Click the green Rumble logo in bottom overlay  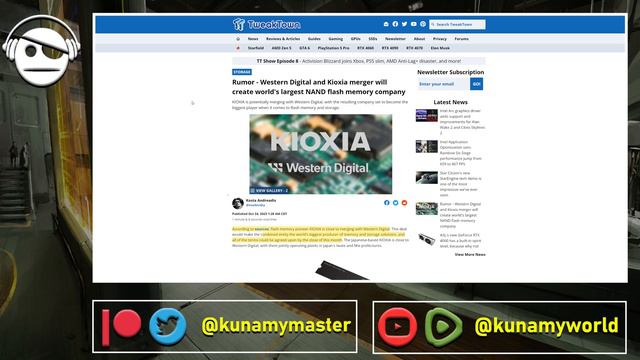(x=444, y=327)
